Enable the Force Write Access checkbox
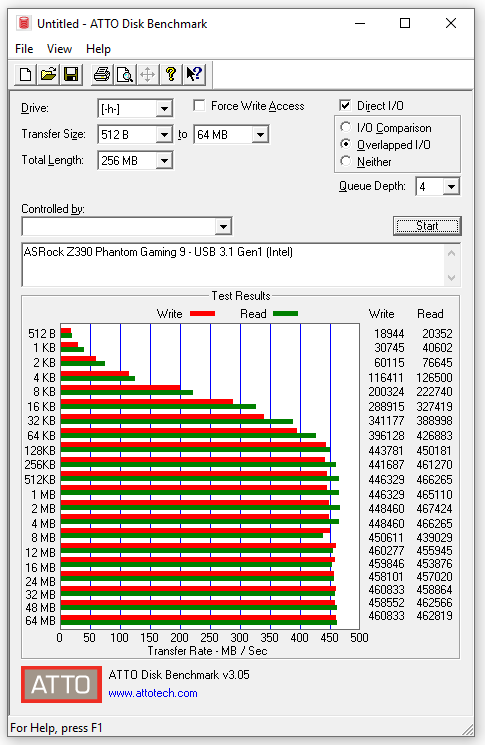This screenshot has height=745, width=485. click(200, 105)
